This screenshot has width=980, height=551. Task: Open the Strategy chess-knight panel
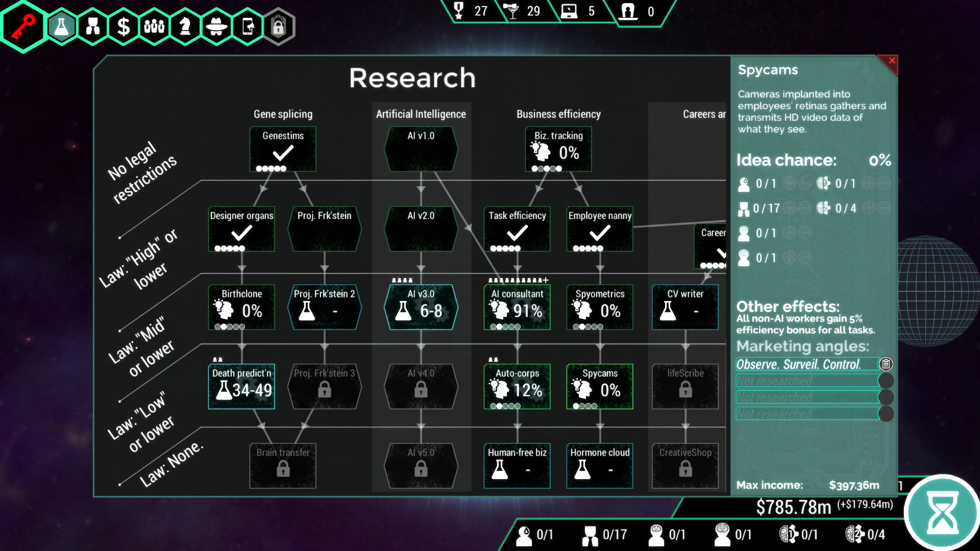186,27
